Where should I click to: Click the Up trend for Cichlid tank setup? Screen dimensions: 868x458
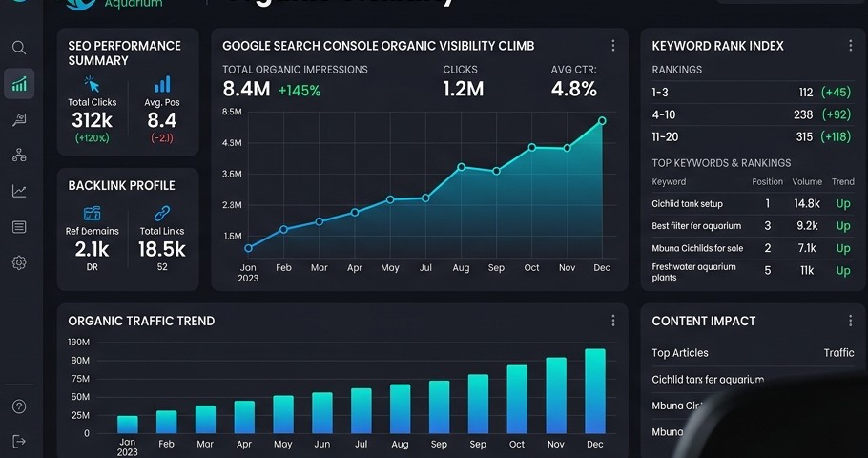843,204
